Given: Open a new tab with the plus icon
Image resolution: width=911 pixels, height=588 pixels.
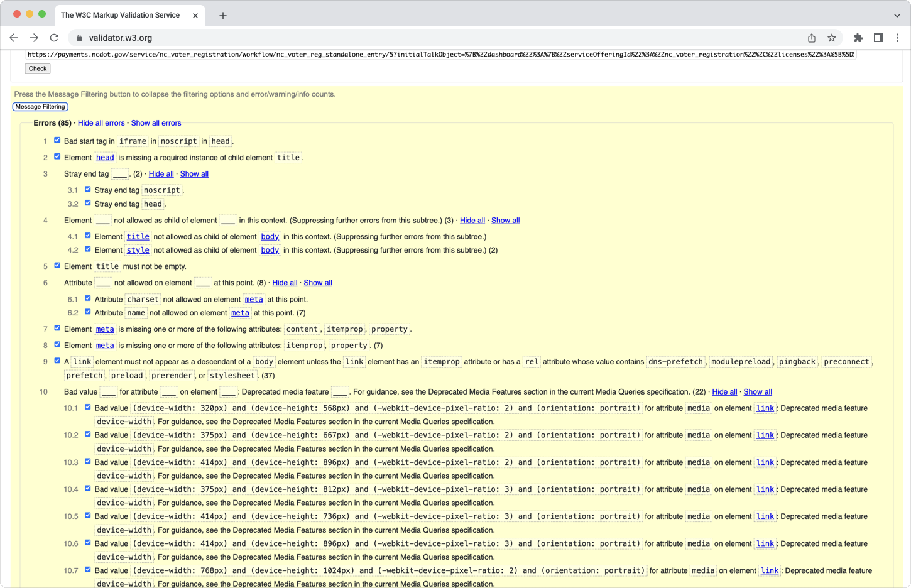Looking at the screenshot, I should 223,16.
